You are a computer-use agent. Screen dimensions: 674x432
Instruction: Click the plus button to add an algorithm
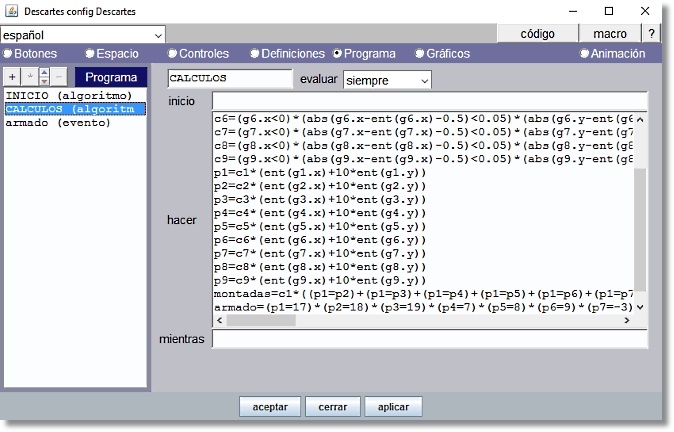coord(12,77)
